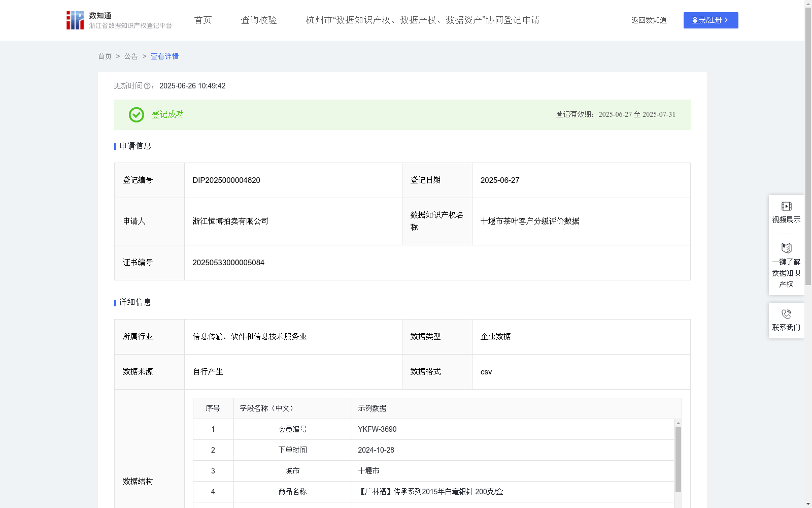Select the registration number DIP2025000004820
This screenshot has width=812, height=508.
[226, 180]
